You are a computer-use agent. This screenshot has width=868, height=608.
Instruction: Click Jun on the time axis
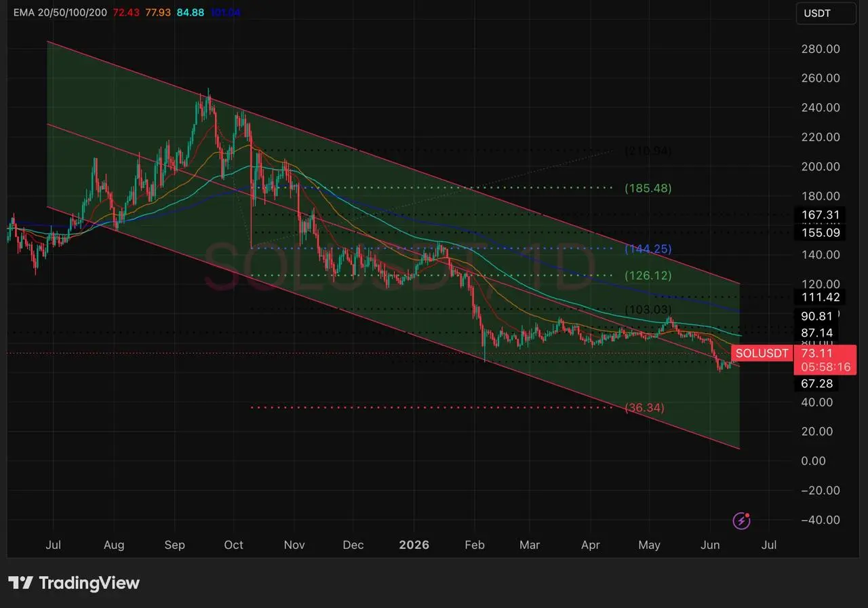[710, 545]
